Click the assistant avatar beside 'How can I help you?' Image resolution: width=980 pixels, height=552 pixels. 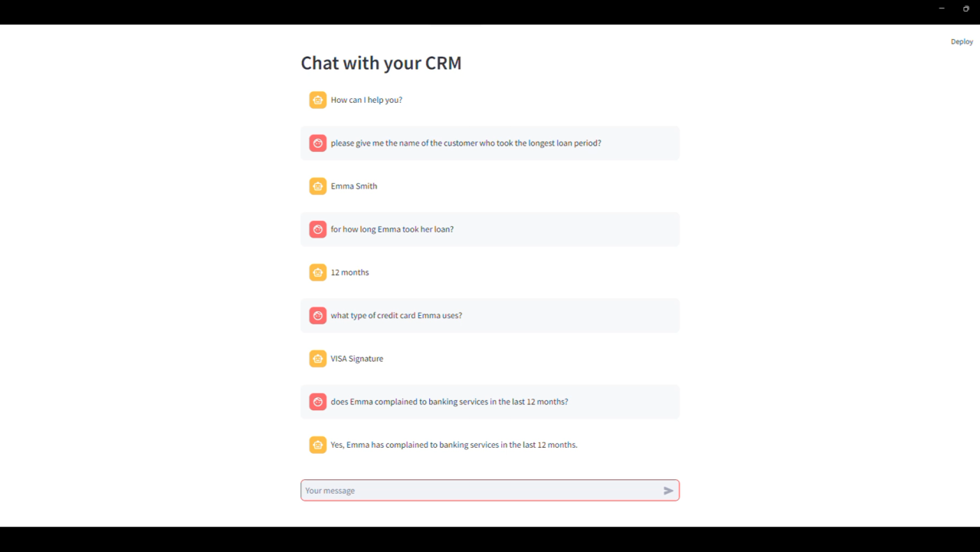tap(318, 100)
